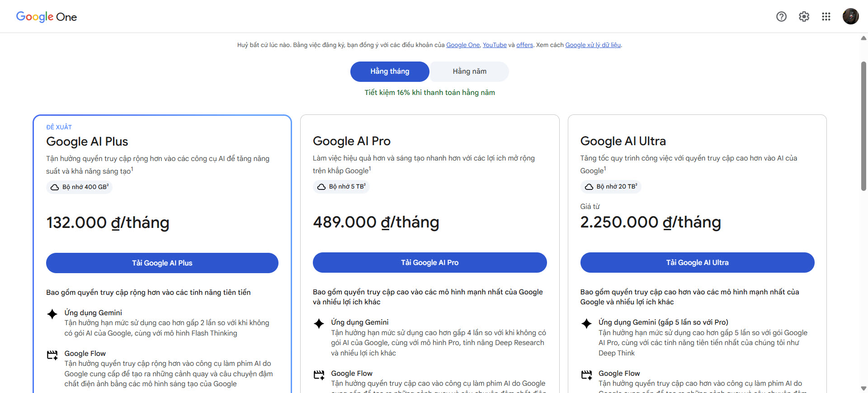
Task: Click the Tải Google AI Plus button
Action: (x=162, y=263)
